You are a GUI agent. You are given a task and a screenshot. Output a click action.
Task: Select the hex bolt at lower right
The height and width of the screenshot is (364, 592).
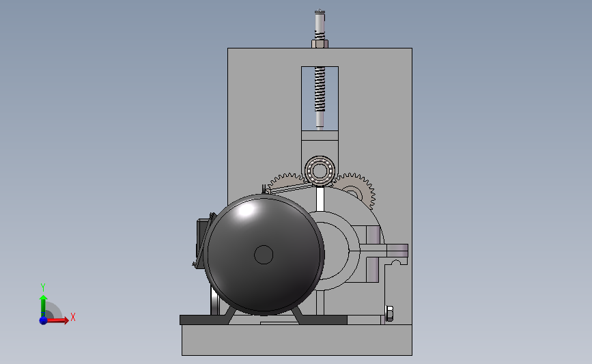389,314
